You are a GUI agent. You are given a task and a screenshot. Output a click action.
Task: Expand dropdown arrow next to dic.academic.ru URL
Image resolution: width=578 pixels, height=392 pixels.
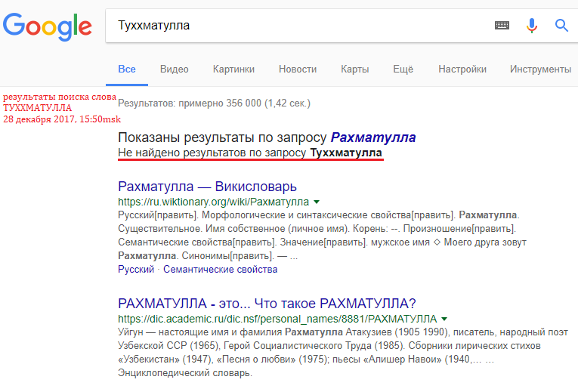click(x=444, y=319)
